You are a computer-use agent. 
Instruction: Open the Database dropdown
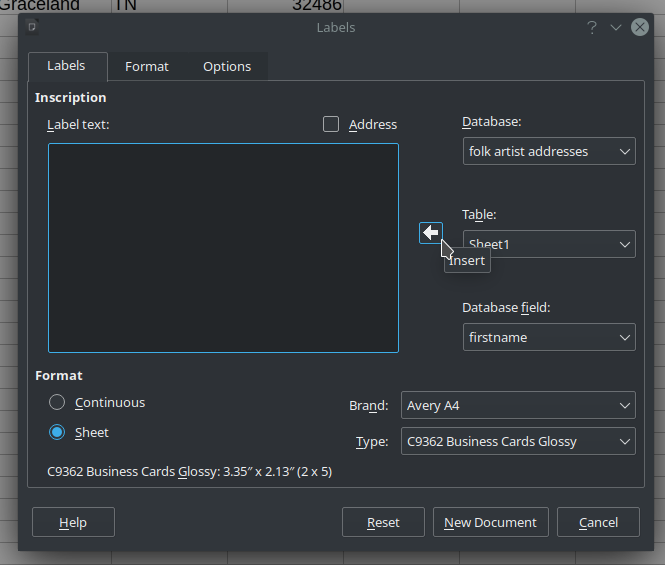549,151
